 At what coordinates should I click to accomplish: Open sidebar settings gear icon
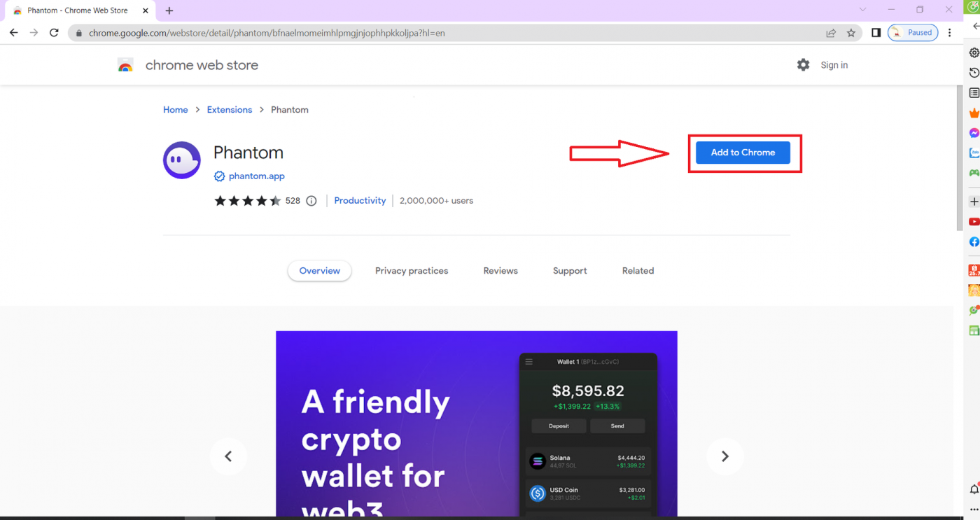(x=974, y=52)
